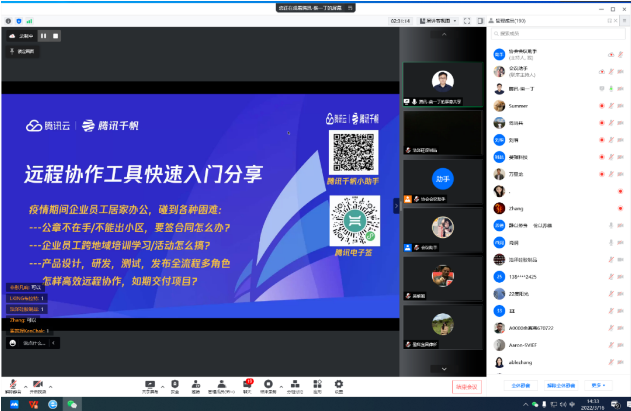Open the WPS icon in the taskbar

(x=34, y=404)
